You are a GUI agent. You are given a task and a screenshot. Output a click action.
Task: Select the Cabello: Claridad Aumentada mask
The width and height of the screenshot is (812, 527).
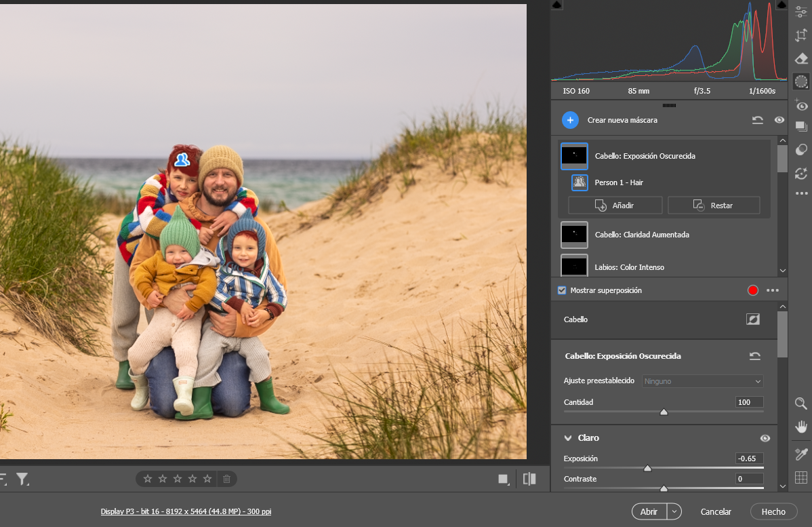pos(641,235)
